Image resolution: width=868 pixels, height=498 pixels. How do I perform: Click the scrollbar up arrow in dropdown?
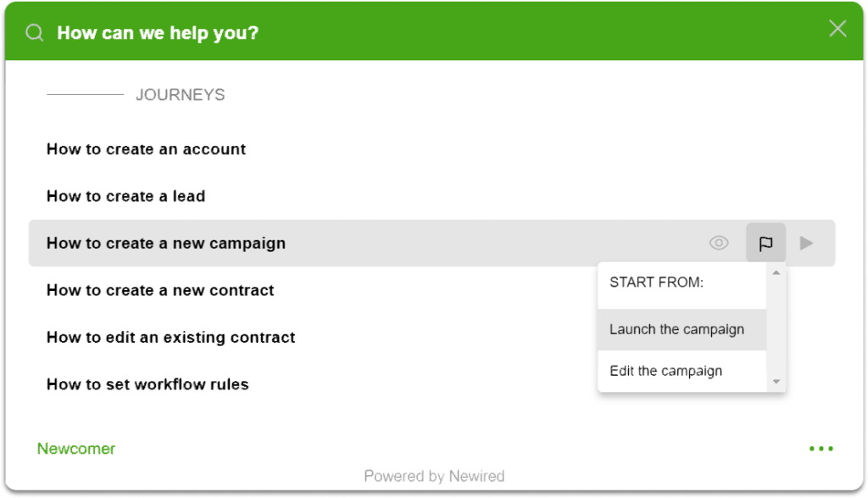click(x=776, y=272)
